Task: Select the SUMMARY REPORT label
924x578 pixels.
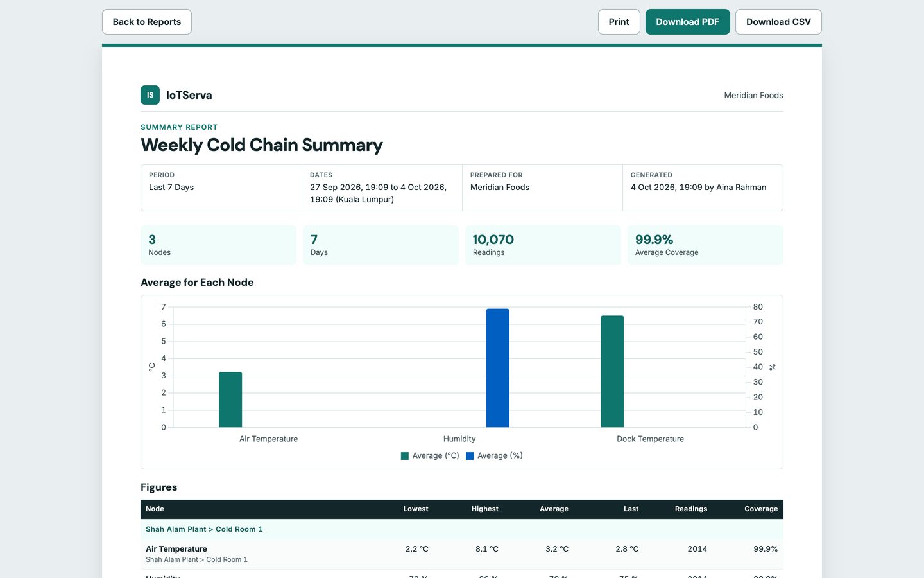Action: [x=179, y=127]
